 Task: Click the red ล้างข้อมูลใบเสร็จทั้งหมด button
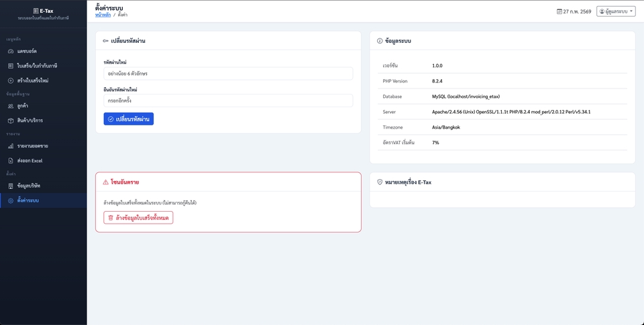pyautogui.click(x=138, y=218)
